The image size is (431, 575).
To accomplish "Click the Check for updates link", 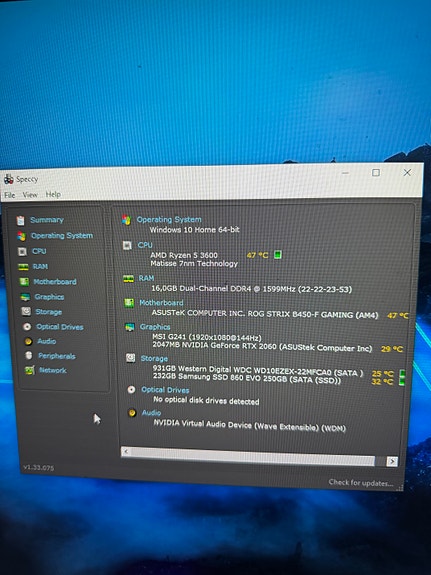I will click(x=361, y=483).
